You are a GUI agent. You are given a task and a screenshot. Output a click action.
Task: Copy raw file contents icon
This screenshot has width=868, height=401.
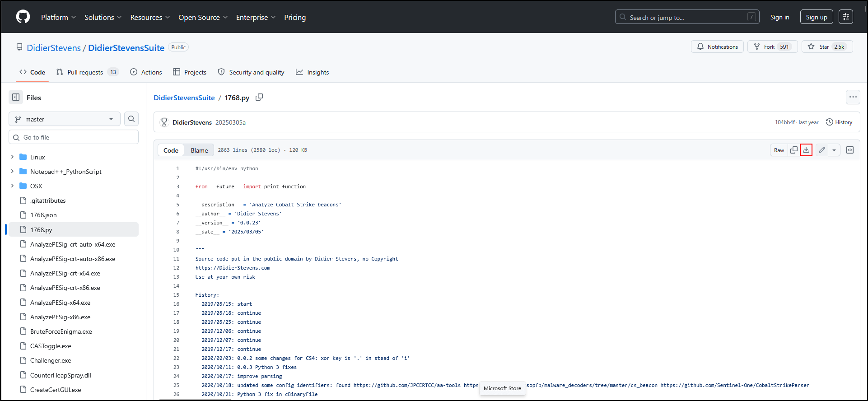793,150
